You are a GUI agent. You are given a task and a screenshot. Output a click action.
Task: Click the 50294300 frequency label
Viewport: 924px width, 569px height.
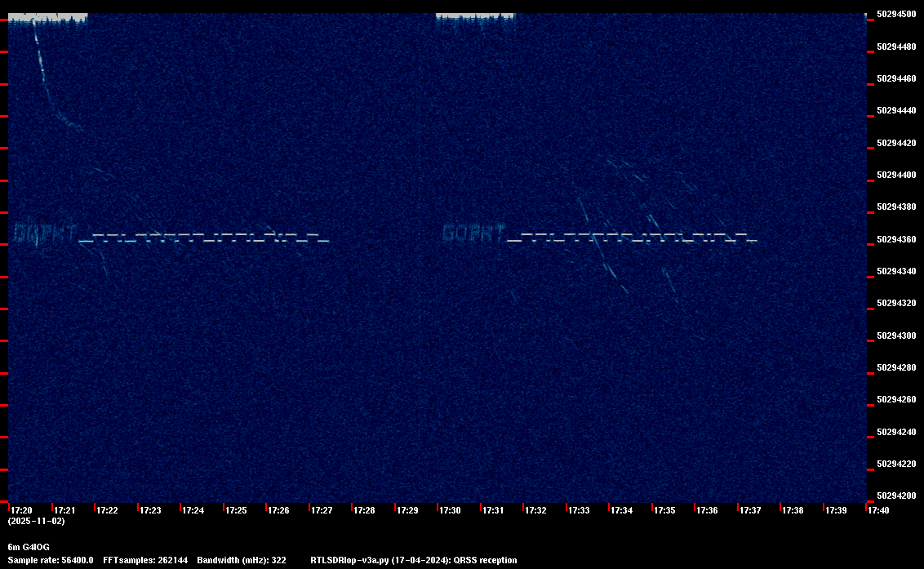coord(897,336)
